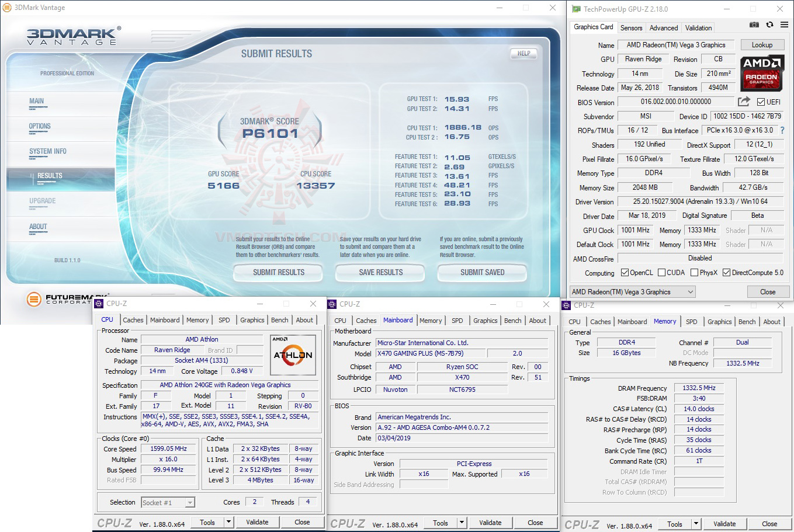This screenshot has height=532, width=794.
Task: Enable the CUDA checkbox
Action: click(x=662, y=273)
